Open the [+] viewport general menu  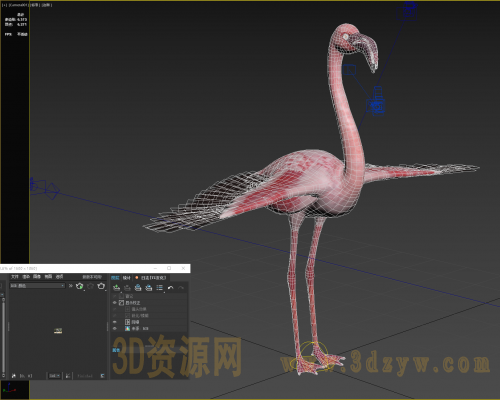4,5
